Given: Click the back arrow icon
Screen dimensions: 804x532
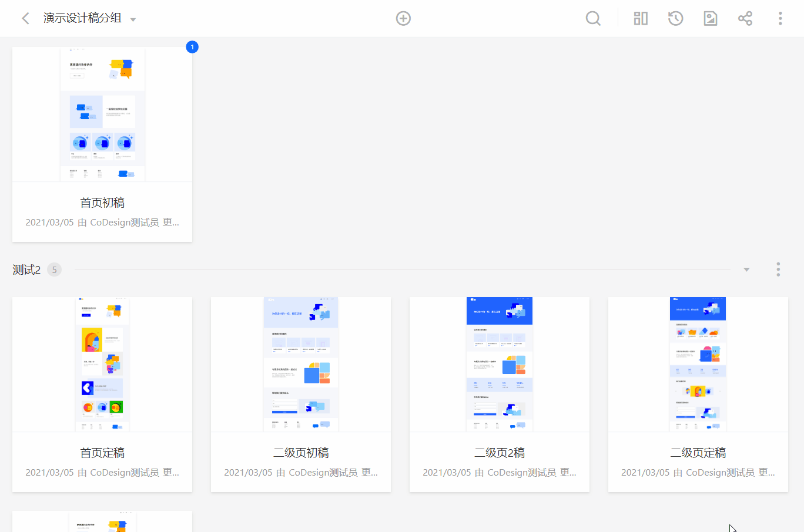Looking at the screenshot, I should [25, 18].
